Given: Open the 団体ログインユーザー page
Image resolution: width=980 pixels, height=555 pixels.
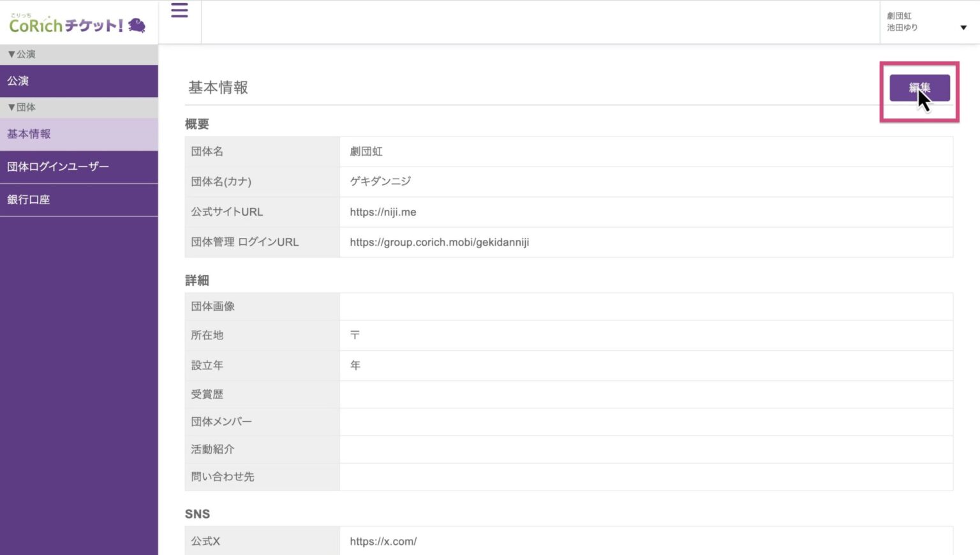Looking at the screenshot, I should point(57,166).
